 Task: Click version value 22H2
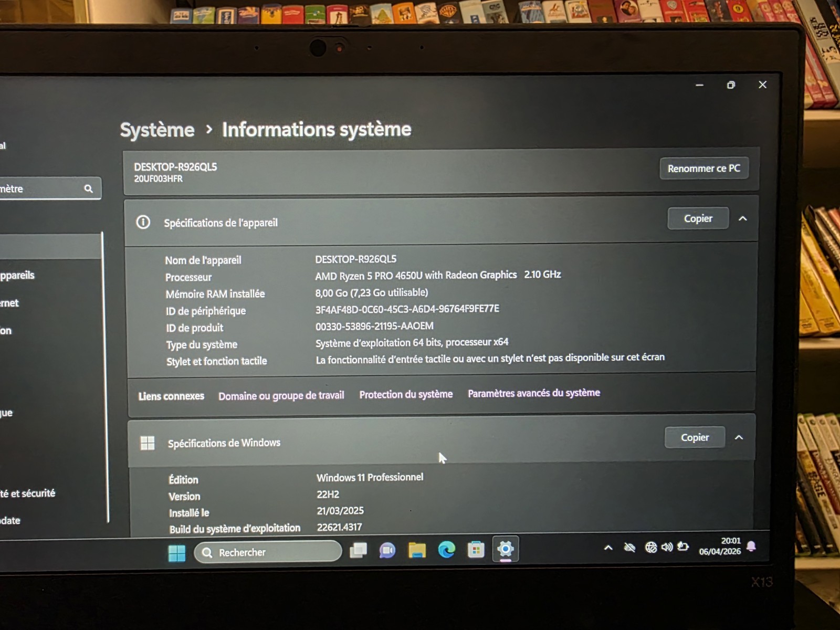click(x=328, y=495)
